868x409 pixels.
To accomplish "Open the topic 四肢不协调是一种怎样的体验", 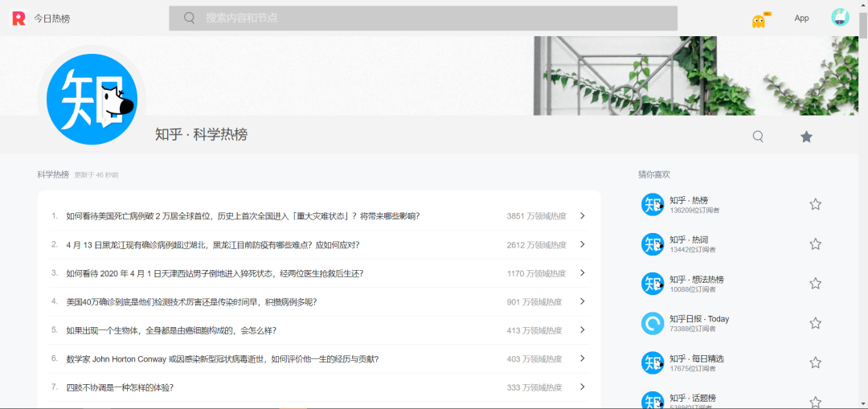I will tap(120, 387).
